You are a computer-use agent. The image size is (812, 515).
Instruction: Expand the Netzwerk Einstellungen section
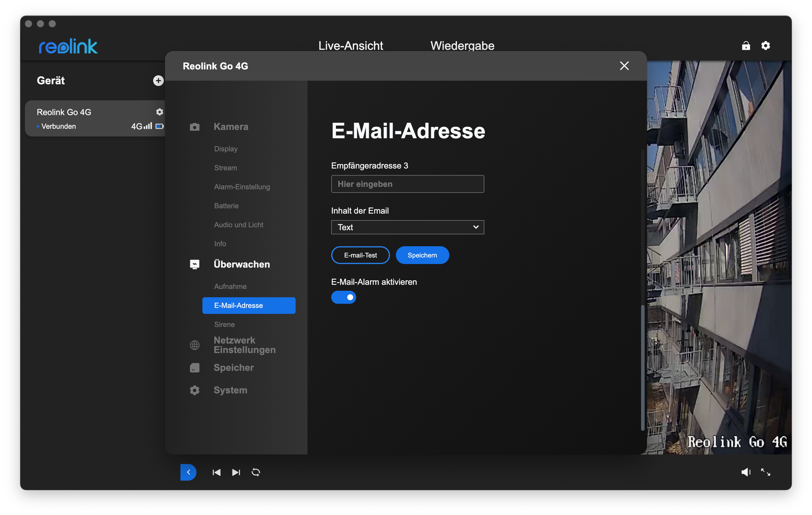(x=245, y=345)
